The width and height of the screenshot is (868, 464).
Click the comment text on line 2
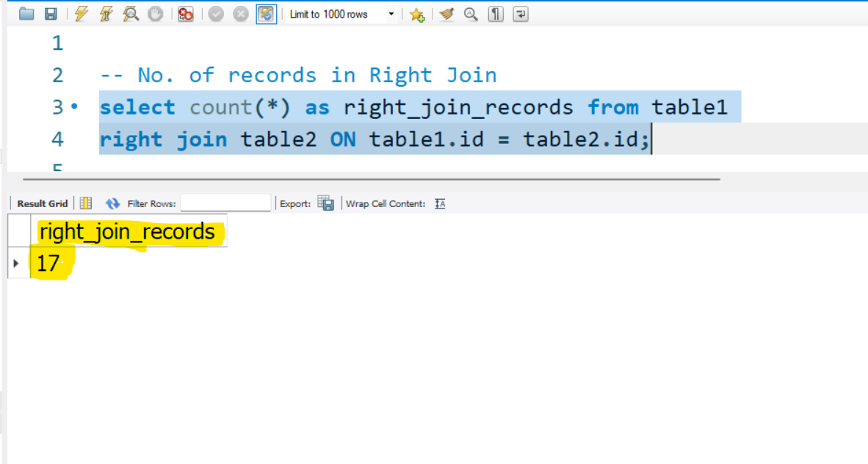[x=298, y=75]
